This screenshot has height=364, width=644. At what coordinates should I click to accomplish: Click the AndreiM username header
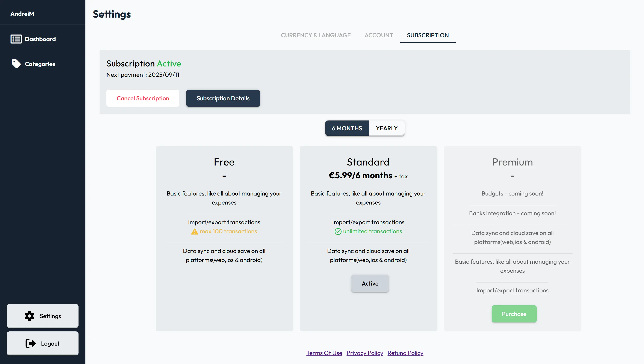pos(22,14)
